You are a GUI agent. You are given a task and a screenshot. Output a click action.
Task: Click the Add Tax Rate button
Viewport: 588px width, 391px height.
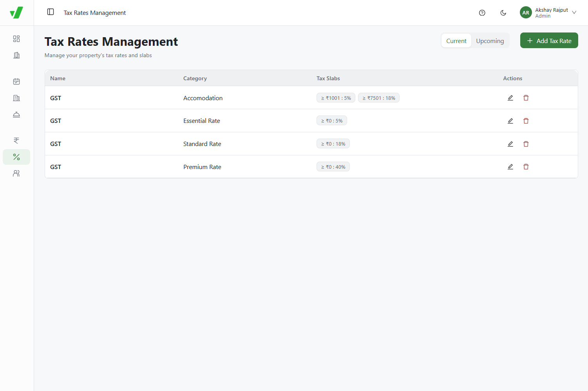point(549,41)
